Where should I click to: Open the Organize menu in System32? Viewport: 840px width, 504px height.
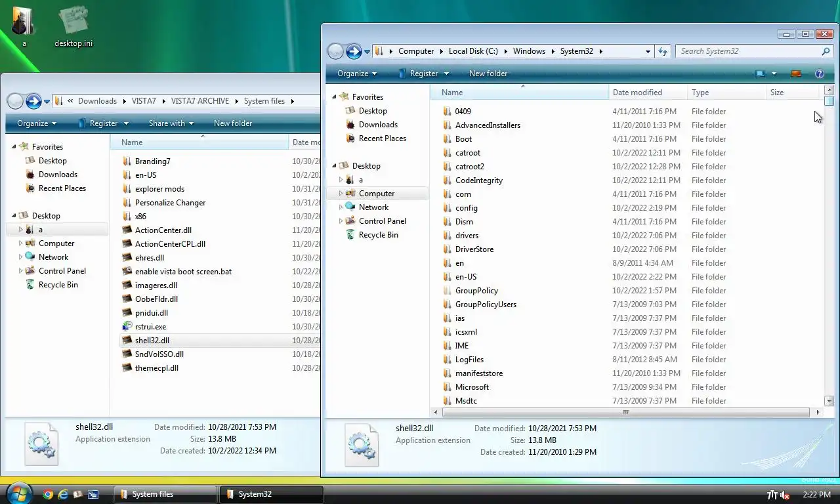pos(357,73)
